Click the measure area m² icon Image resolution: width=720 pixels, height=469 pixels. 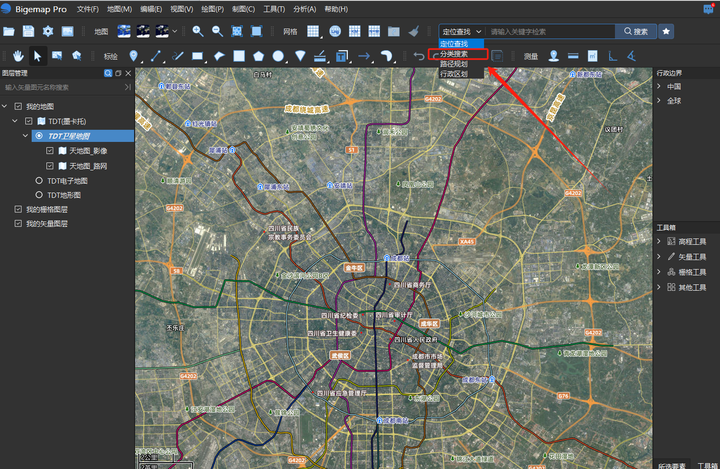pos(593,56)
